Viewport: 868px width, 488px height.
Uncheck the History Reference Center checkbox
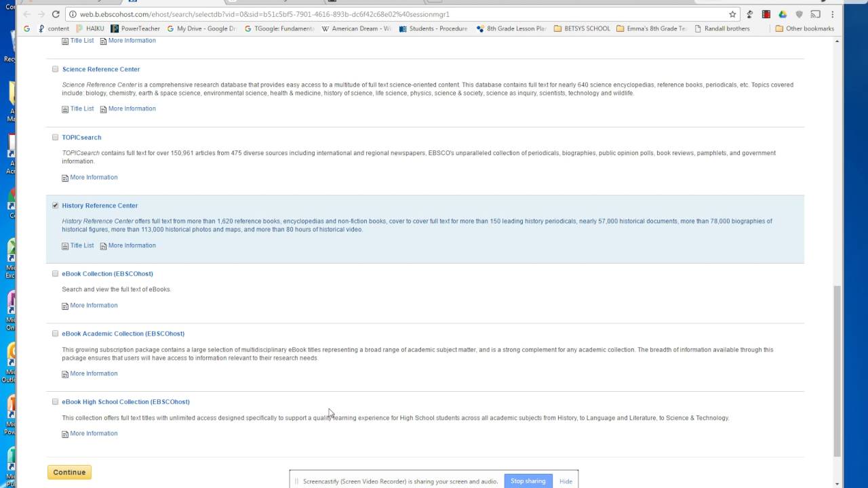click(56, 205)
